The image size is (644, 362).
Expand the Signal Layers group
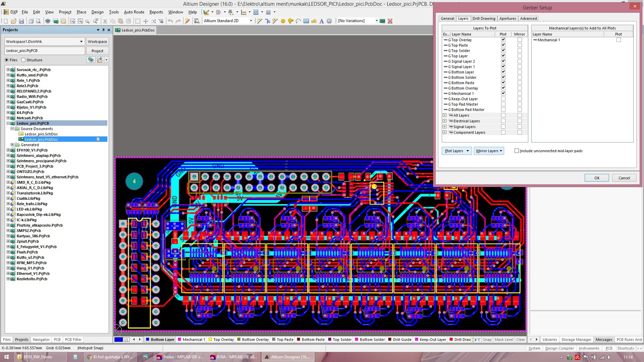[x=444, y=127]
